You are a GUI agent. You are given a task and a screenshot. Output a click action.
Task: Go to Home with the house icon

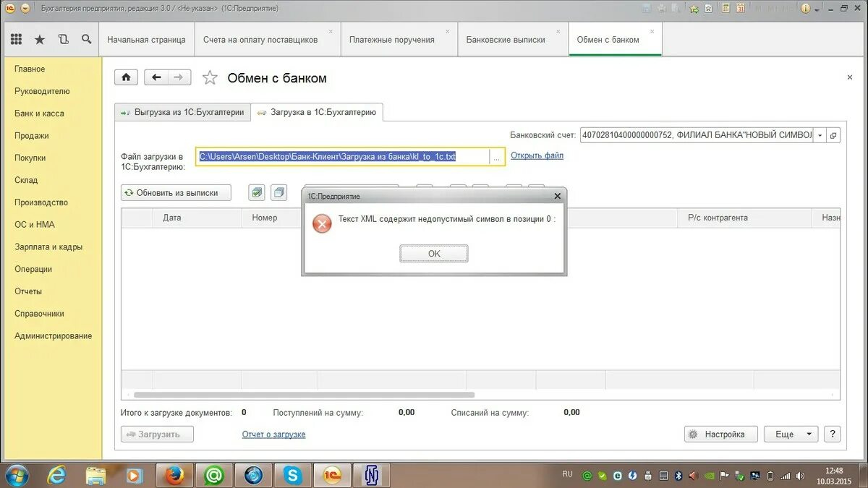126,77
